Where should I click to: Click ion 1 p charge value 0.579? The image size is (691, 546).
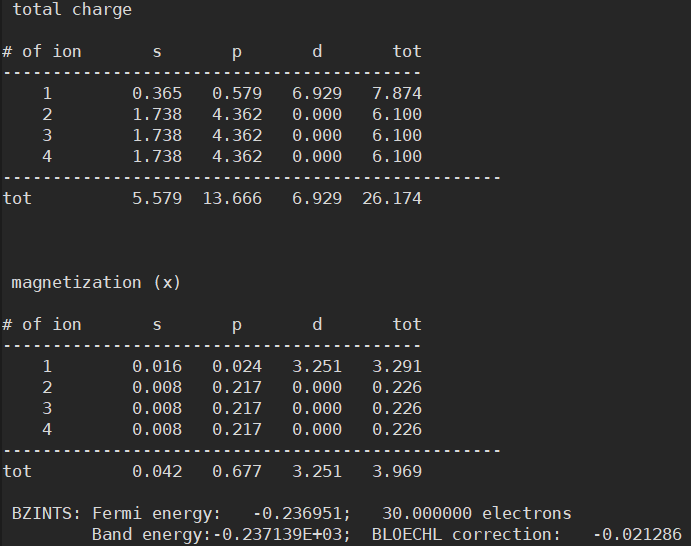pos(237,93)
